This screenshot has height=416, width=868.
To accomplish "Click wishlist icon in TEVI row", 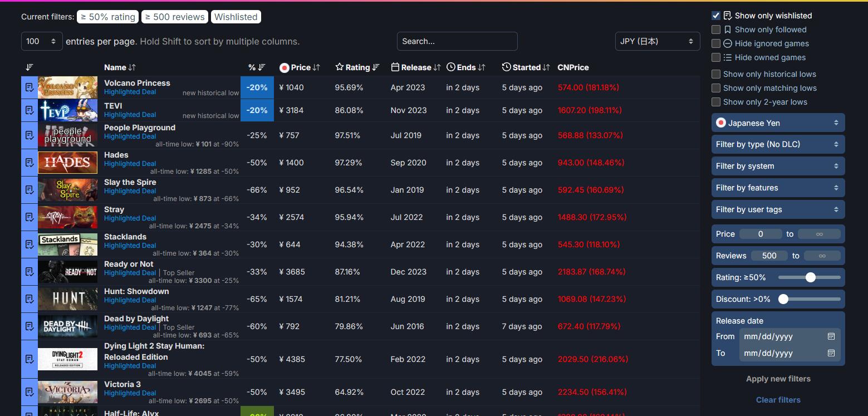I will (29, 110).
